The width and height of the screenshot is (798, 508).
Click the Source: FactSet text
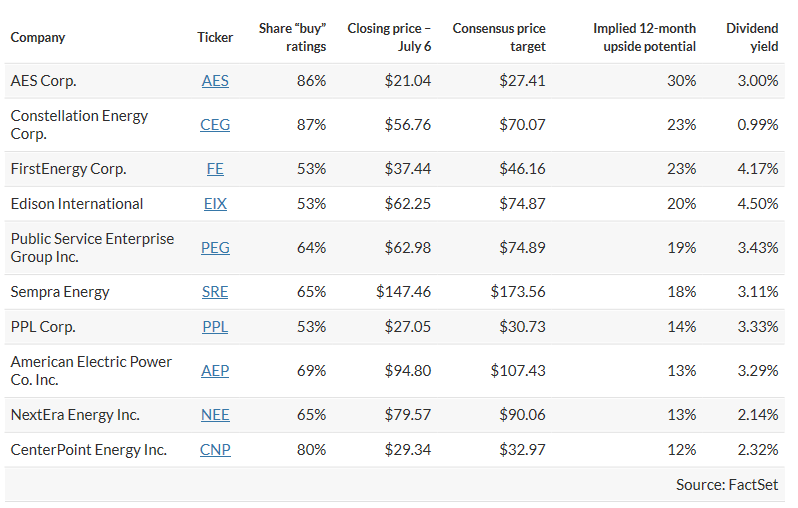pyautogui.click(x=726, y=485)
